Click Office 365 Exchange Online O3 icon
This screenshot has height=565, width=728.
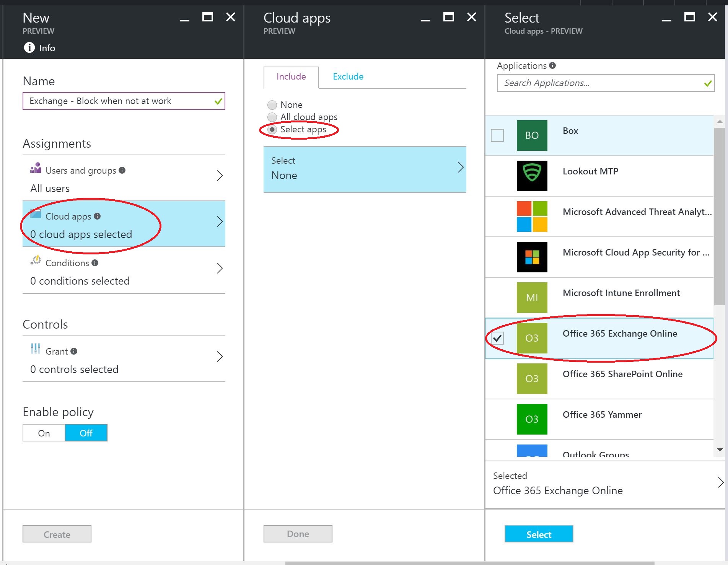[x=532, y=338]
